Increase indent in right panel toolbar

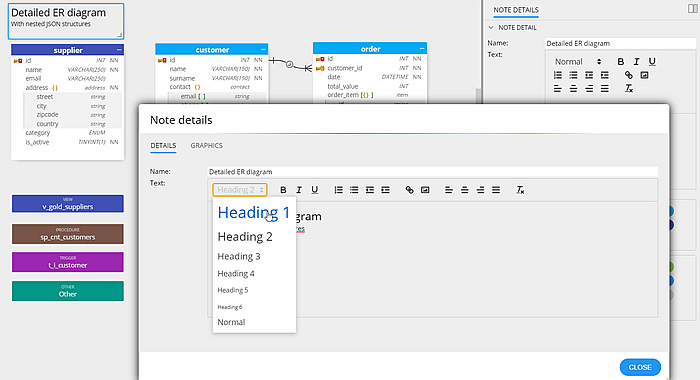click(604, 75)
